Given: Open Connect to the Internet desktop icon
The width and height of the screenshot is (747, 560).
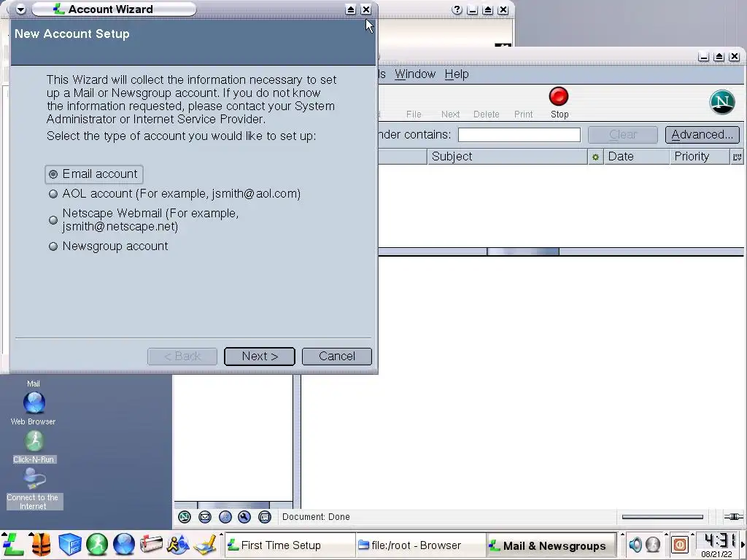Looking at the screenshot, I should (x=34, y=489).
